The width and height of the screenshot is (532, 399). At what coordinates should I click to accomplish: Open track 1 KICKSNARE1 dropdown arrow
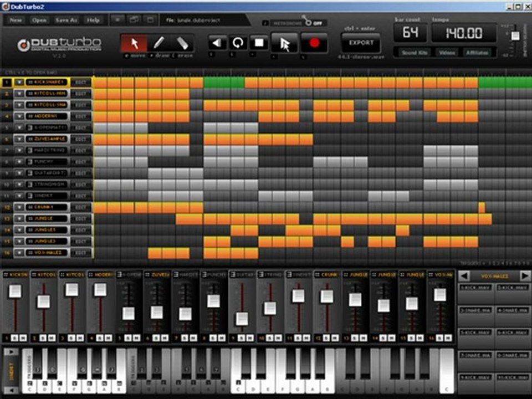(x=19, y=83)
